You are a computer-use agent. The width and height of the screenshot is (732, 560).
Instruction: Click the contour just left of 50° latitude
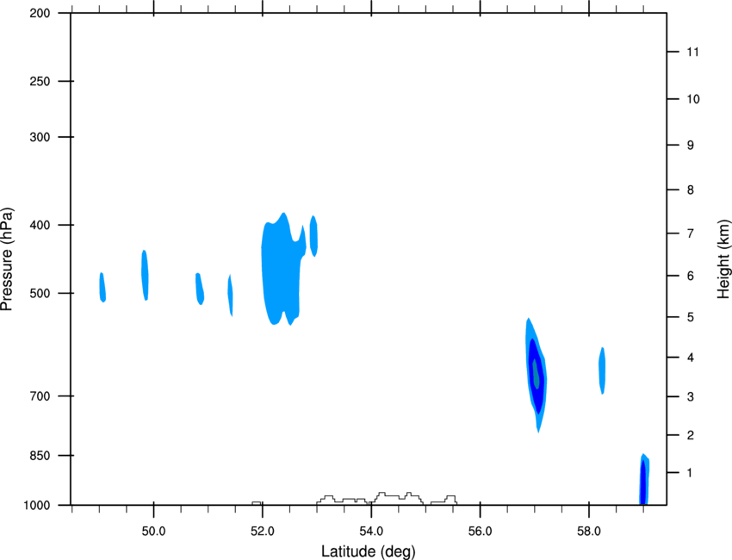146,275
